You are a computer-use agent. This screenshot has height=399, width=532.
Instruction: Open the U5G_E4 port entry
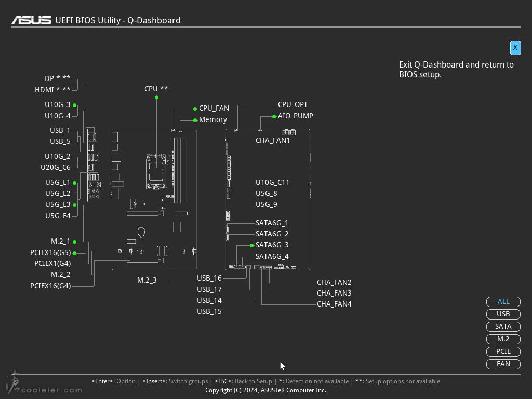tap(58, 216)
